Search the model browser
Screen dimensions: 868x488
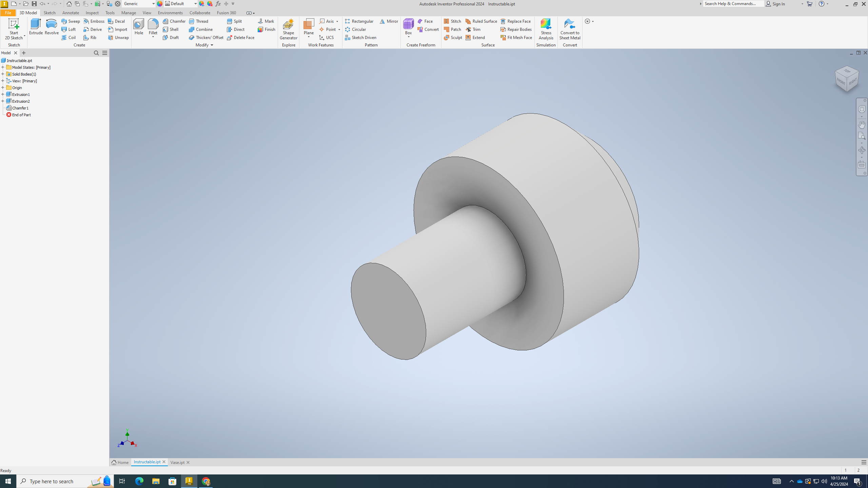click(96, 53)
